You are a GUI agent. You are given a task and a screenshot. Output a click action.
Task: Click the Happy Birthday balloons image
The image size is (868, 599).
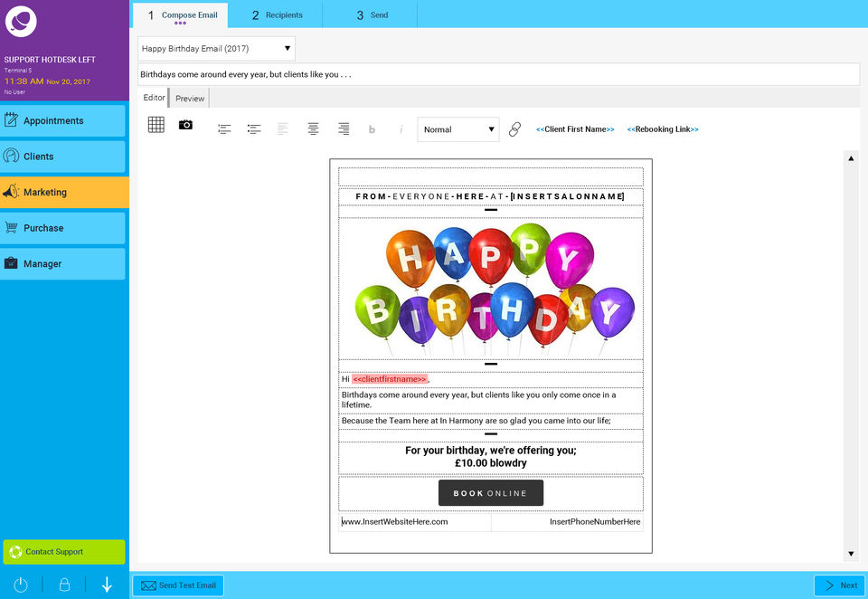pyautogui.click(x=495, y=290)
